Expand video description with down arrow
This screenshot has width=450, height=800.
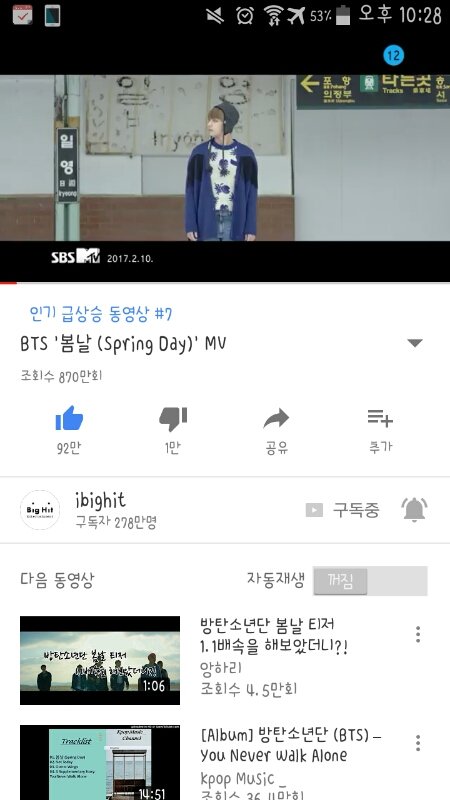coord(415,343)
